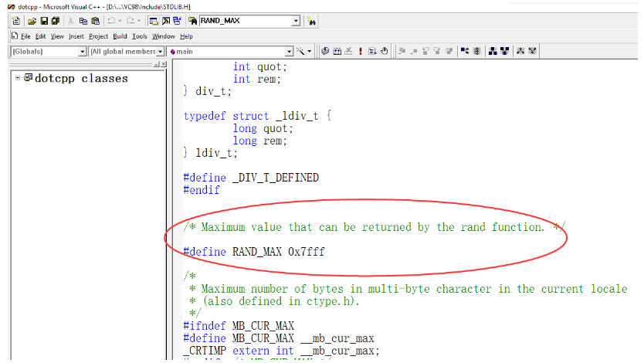The width and height of the screenshot is (644, 363).
Task: Open the Tools menu
Action: click(140, 36)
